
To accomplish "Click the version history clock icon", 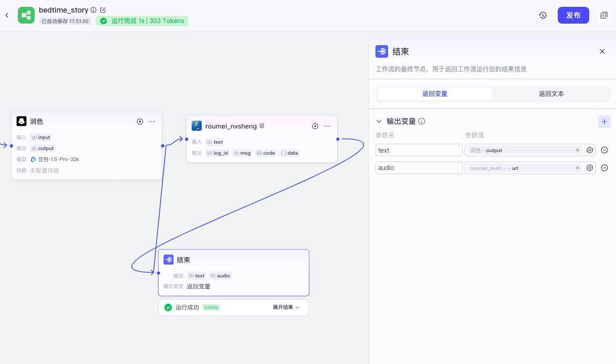I will (542, 15).
